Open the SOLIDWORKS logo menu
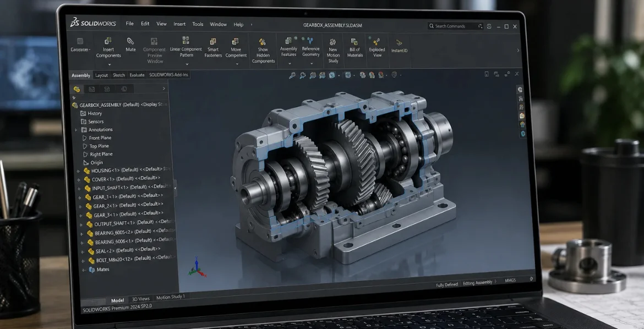This screenshot has width=644, height=329. tap(93, 23)
